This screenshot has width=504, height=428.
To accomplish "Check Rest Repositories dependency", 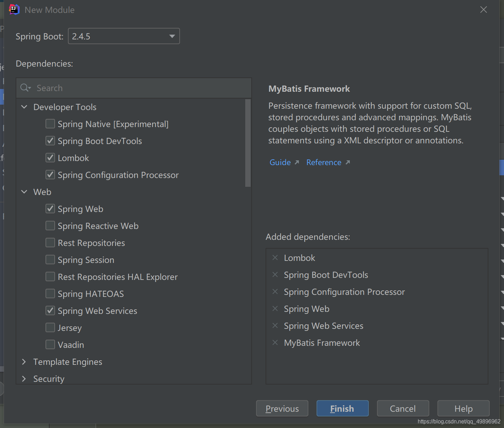I will tap(50, 243).
